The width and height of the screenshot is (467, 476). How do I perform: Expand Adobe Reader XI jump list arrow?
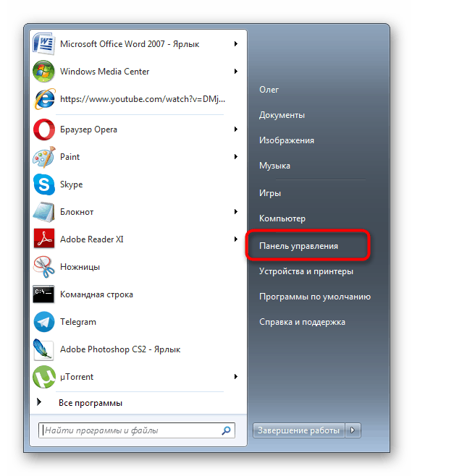(236, 239)
